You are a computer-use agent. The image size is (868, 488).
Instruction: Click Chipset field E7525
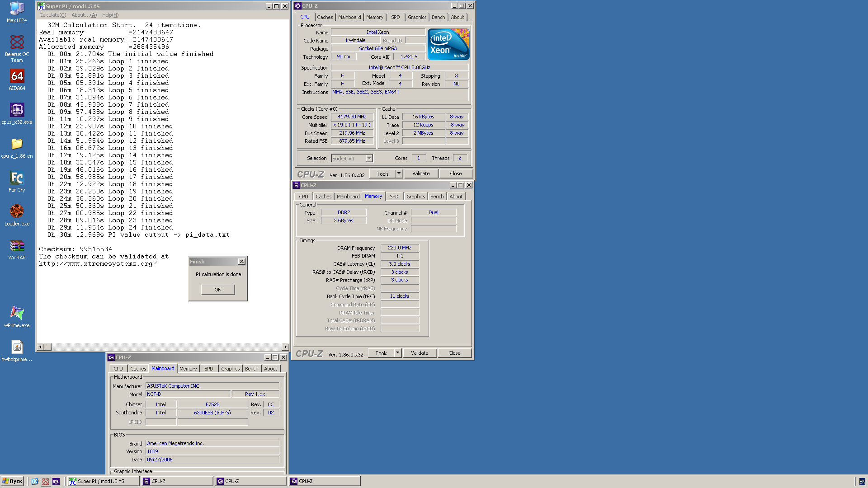click(x=212, y=404)
